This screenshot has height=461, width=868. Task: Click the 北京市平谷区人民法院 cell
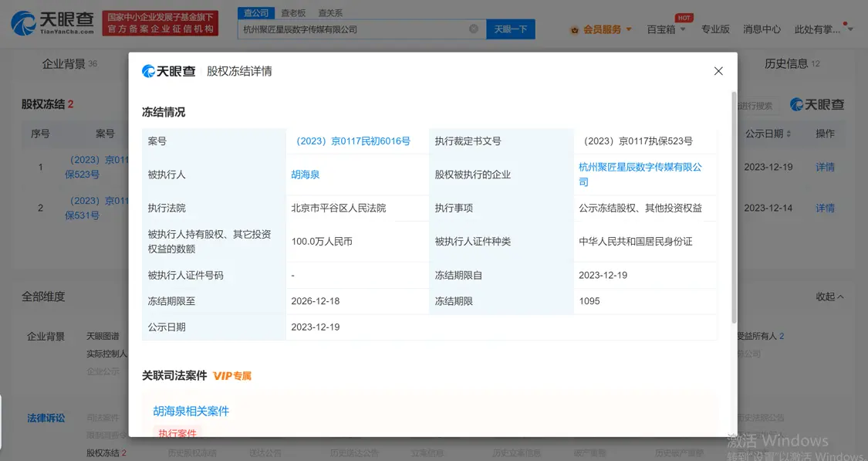(x=339, y=208)
